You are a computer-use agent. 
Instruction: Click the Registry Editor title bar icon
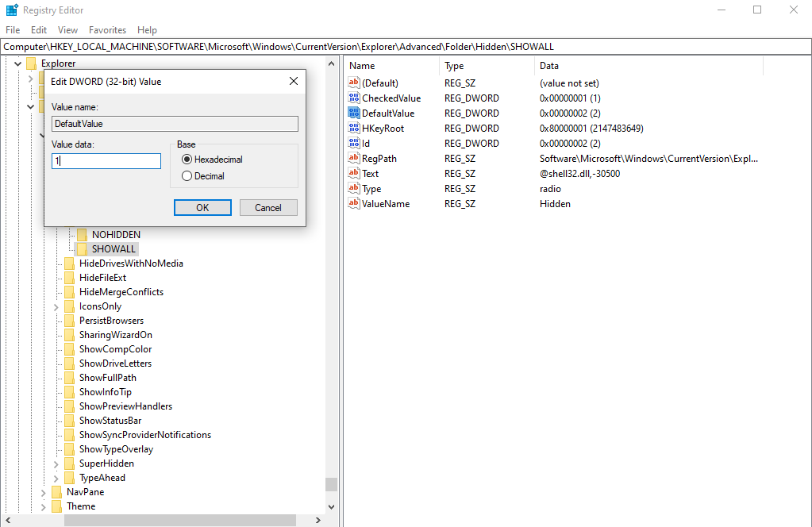(10, 10)
